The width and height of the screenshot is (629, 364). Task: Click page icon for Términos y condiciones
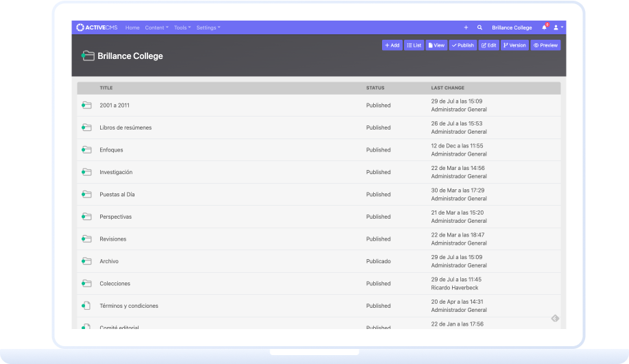point(86,306)
